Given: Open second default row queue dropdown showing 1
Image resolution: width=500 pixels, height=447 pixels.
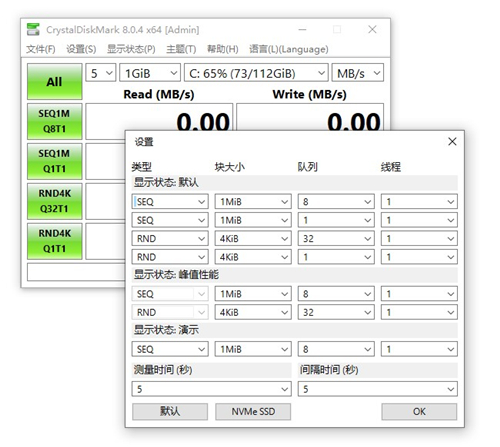Looking at the screenshot, I should pos(336,220).
